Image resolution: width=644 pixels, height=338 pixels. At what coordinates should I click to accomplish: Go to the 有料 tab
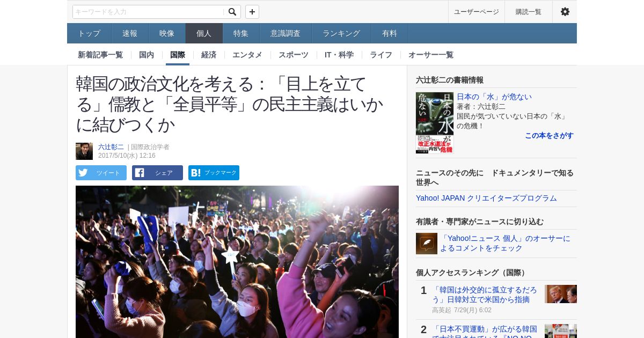(390, 33)
